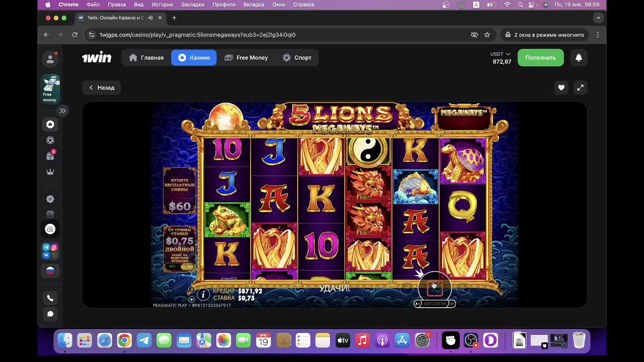Open the Закладки menu

point(193,5)
